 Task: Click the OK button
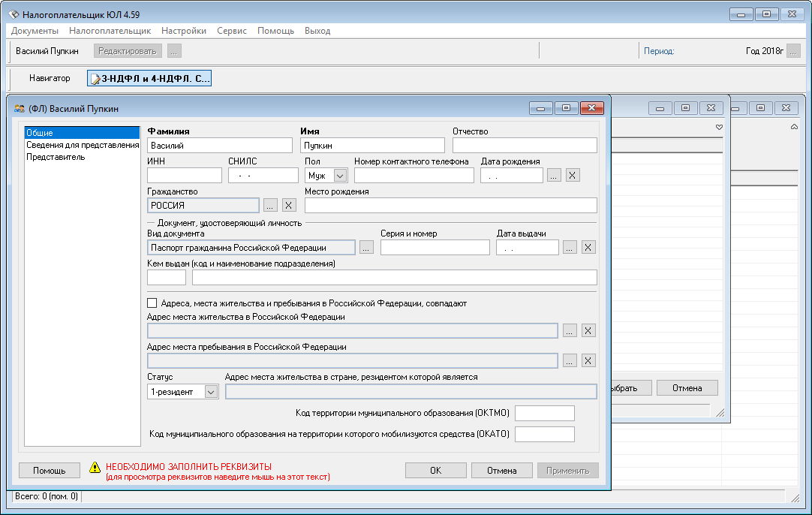pyautogui.click(x=435, y=471)
